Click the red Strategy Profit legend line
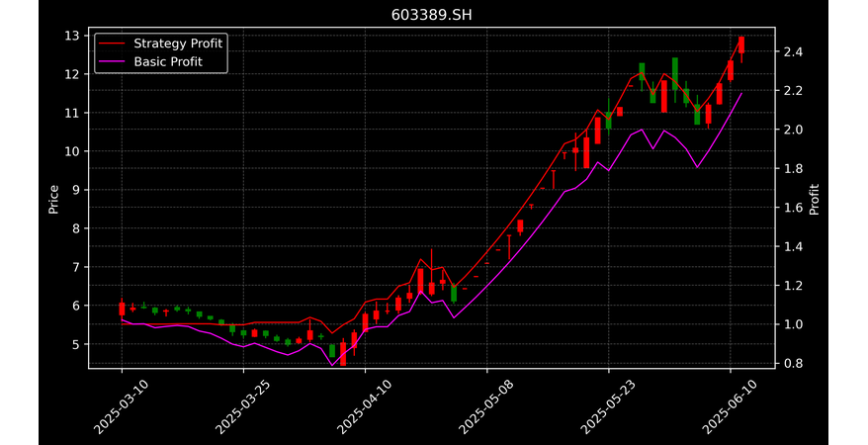This screenshot has width=868, height=445. click(110, 44)
